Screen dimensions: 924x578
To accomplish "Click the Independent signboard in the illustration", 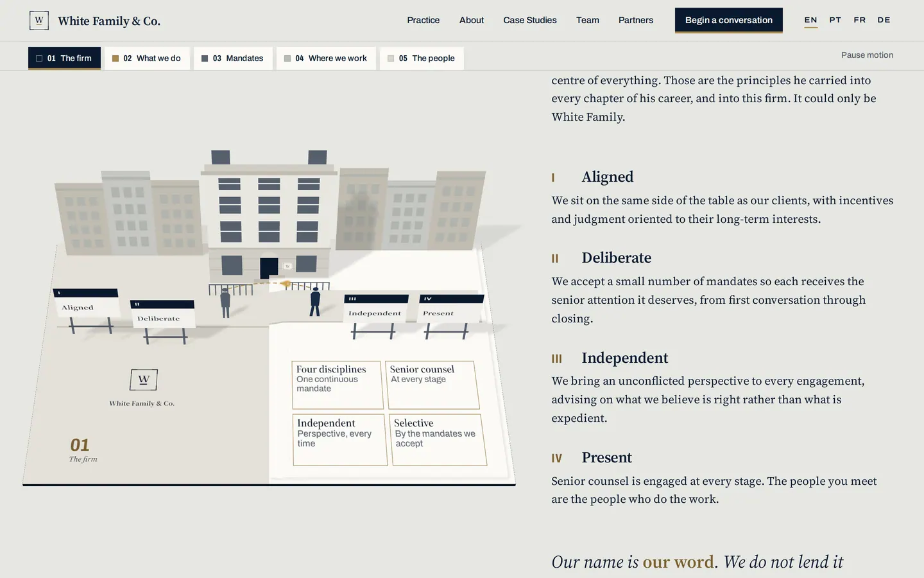I will click(376, 308).
